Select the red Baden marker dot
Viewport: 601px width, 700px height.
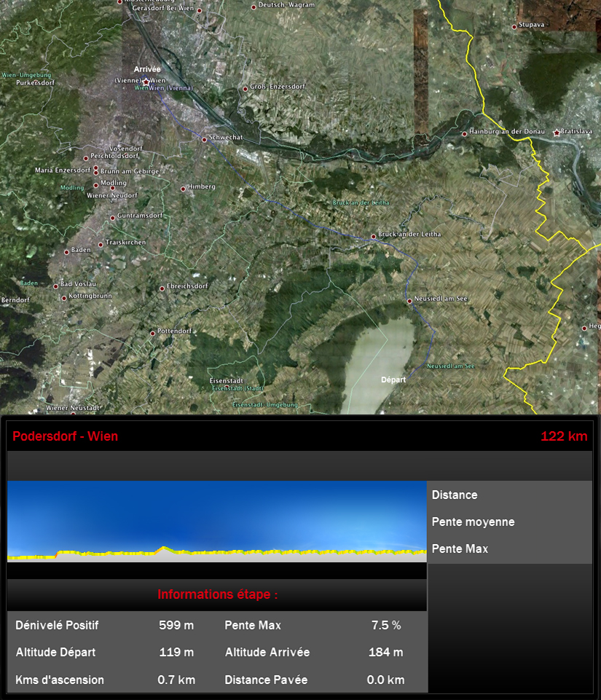(66, 252)
